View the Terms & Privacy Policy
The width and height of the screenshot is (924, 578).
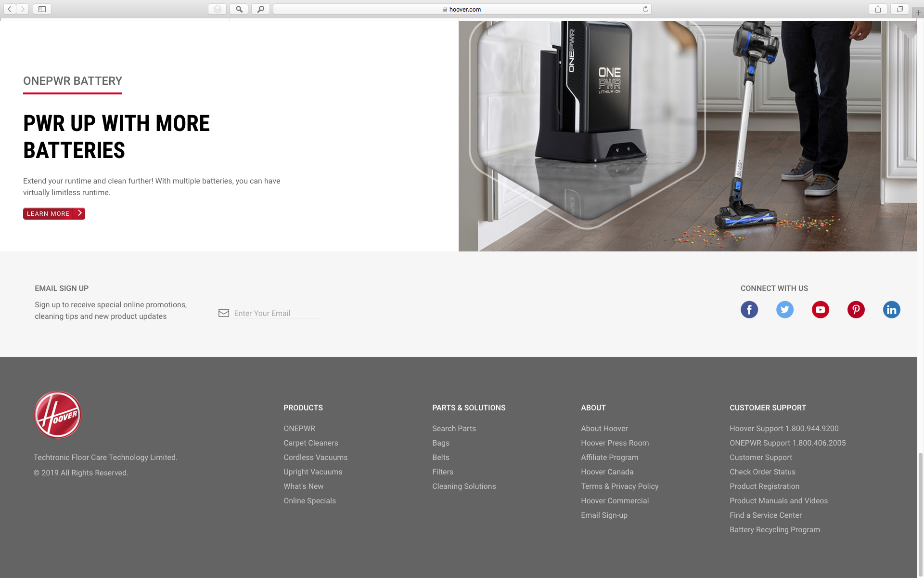pos(619,486)
